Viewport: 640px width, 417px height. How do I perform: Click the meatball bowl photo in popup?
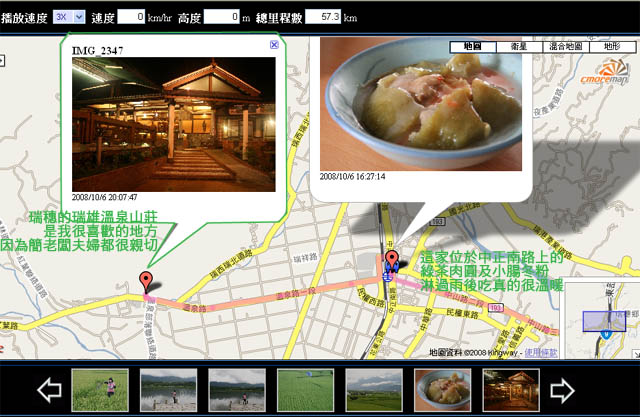pos(421,104)
